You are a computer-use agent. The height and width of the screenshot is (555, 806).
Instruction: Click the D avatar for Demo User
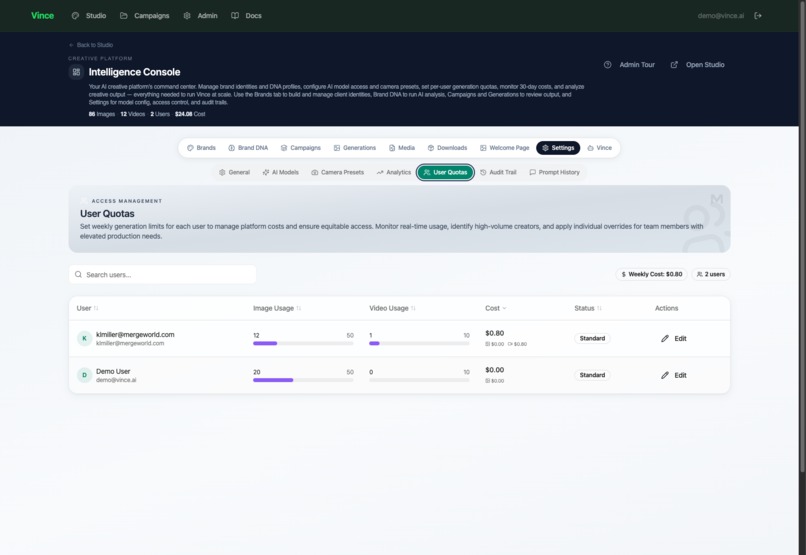pyautogui.click(x=84, y=375)
